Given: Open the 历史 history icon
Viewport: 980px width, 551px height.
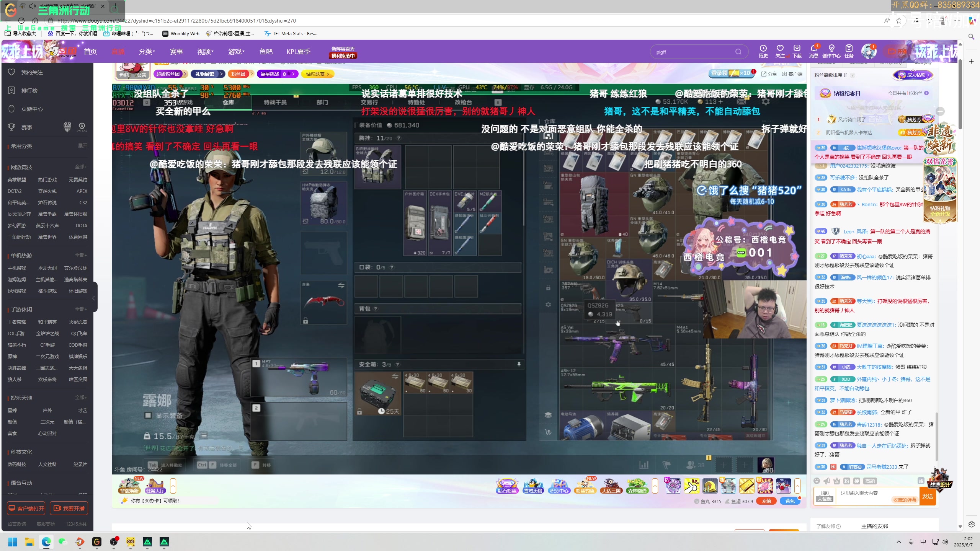Looking at the screenshot, I should pyautogui.click(x=763, y=51).
